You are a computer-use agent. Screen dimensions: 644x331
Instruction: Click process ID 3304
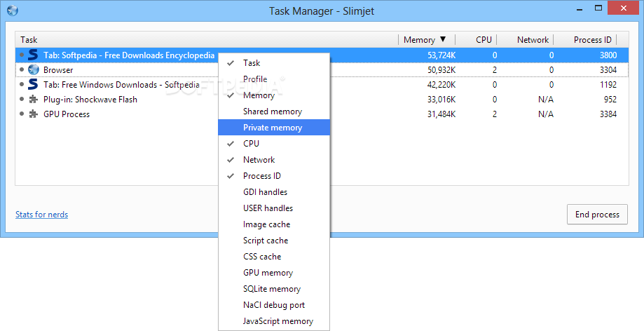608,70
